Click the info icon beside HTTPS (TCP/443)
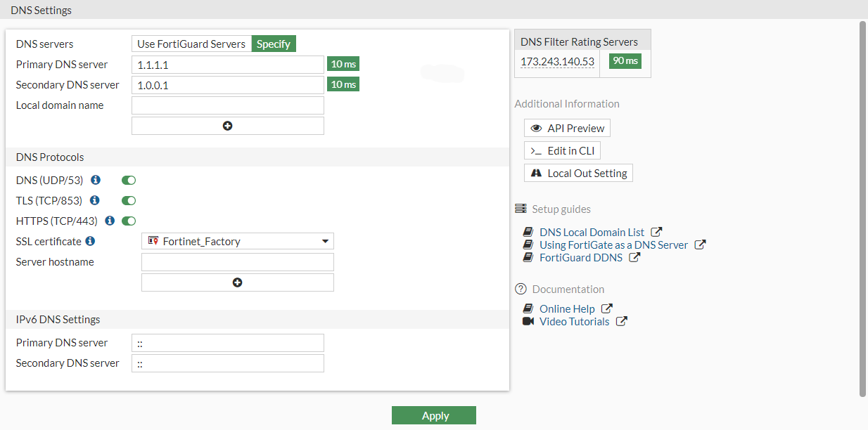Viewport: 868px width, 430px height. tap(110, 221)
